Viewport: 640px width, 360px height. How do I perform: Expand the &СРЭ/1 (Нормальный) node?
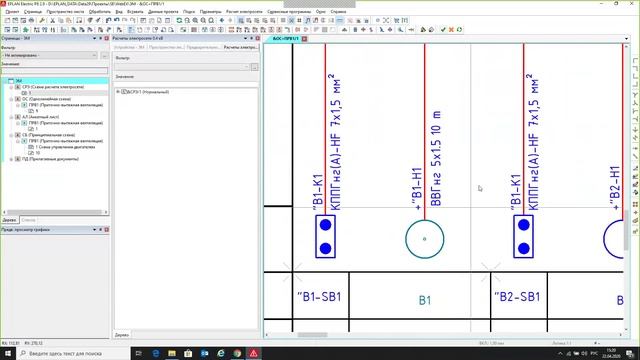118,92
